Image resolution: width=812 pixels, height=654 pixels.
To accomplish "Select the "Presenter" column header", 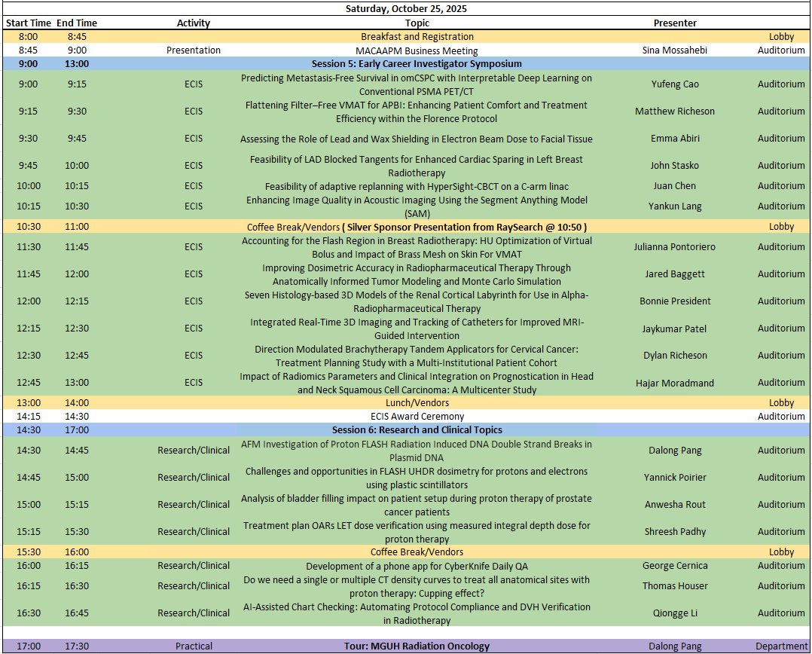I will coord(675,23).
